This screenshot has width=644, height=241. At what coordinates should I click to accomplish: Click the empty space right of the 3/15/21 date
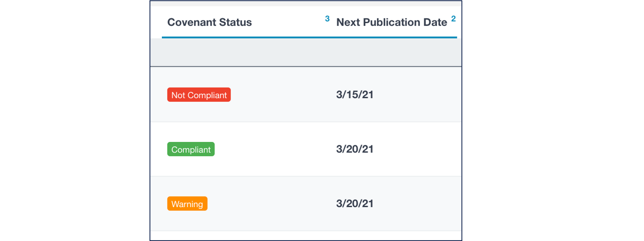pos(416,95)
